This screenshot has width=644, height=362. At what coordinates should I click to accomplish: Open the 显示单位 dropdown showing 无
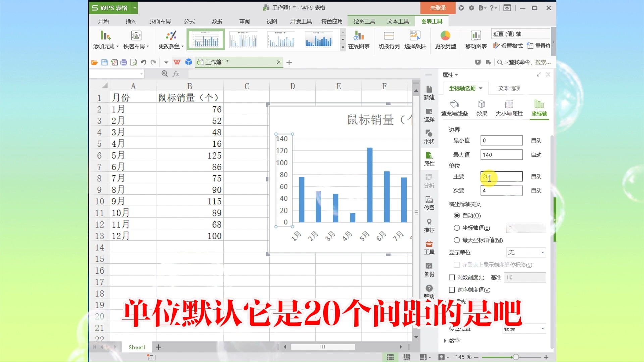point(525,252)
